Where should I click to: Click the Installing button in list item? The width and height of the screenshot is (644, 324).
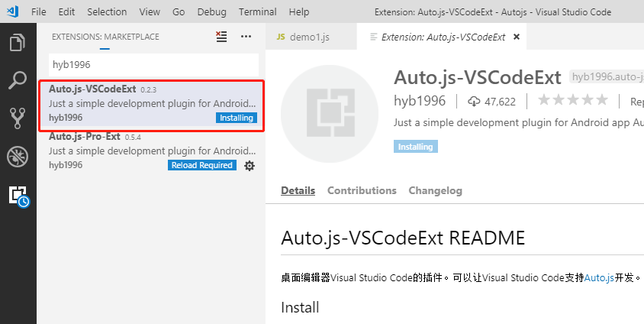tap(237, 118)
